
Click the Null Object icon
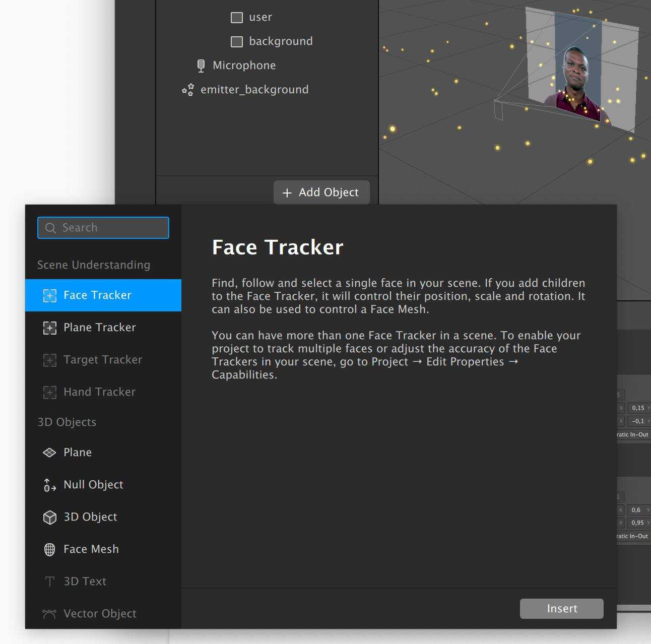tap(49, 485)
